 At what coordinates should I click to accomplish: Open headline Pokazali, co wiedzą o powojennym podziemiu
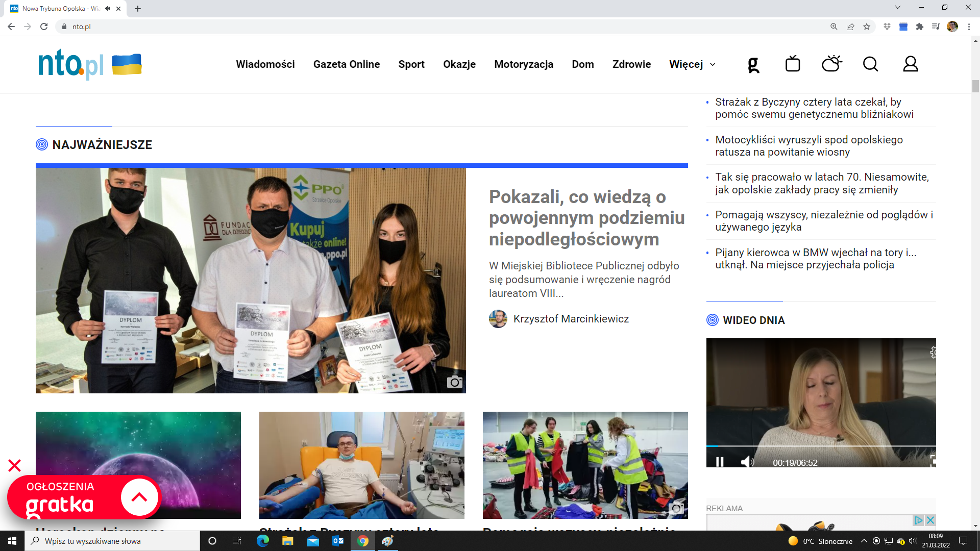point(587,218)
